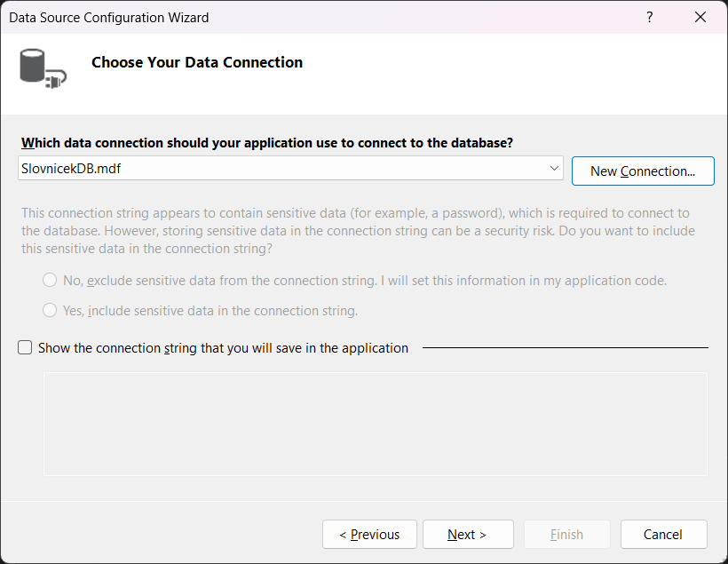Screen dimensions: 728x564
Task: Select the "No, exclude sensitive data" radio button
Action: [x=50, y=280]
